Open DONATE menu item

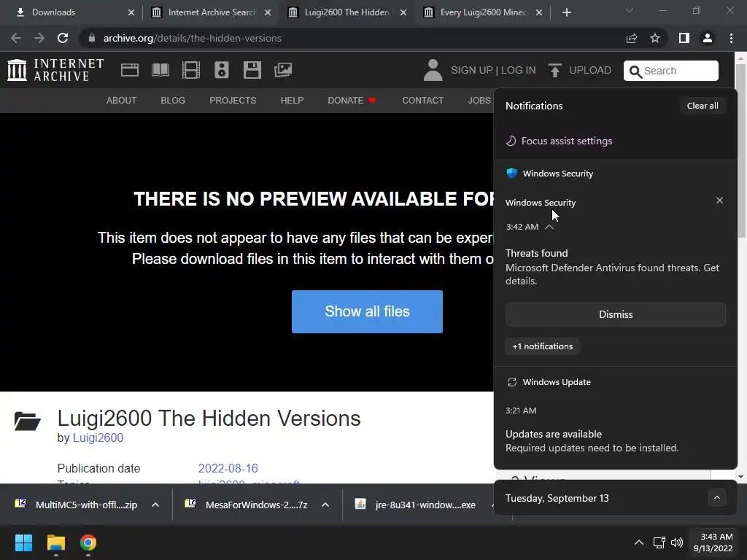click(x=352, y=101)
